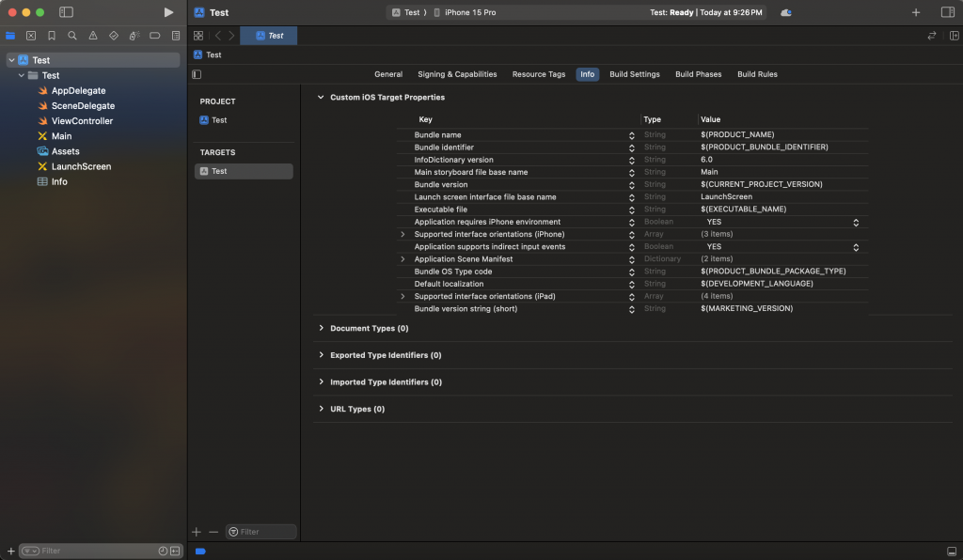963x560 pixels.
Task: Open the Info plist file
Action: [x=59, y=181]
